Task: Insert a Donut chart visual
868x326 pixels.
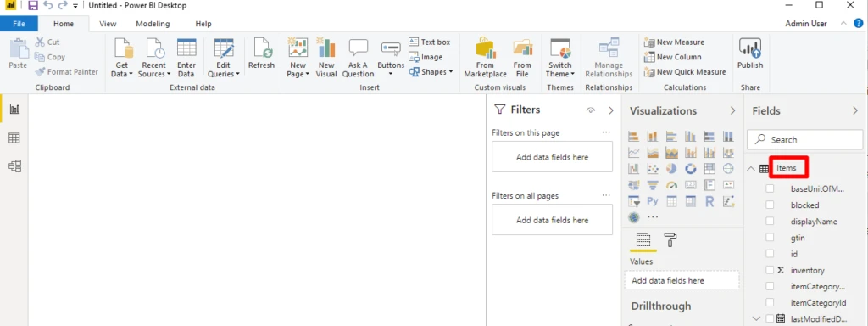Action: 690,169
